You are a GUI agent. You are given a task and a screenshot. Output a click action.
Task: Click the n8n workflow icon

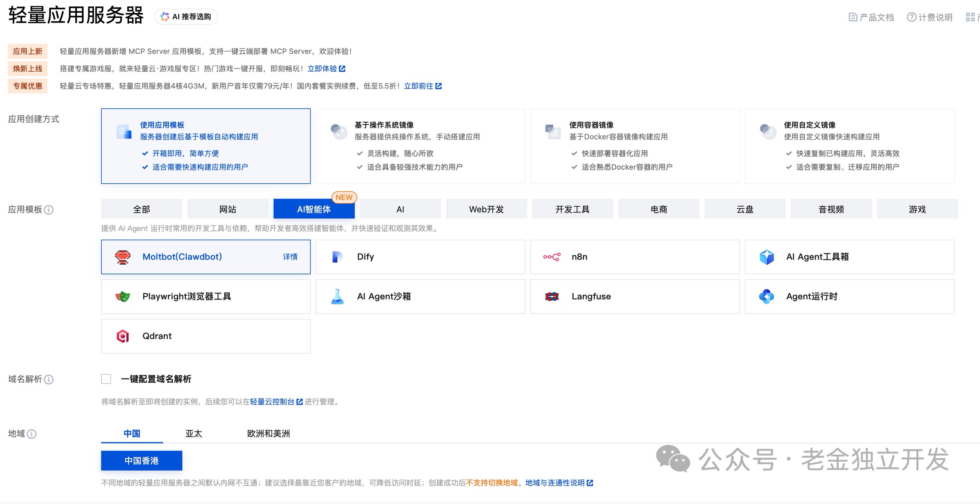(x=552, y=257)
